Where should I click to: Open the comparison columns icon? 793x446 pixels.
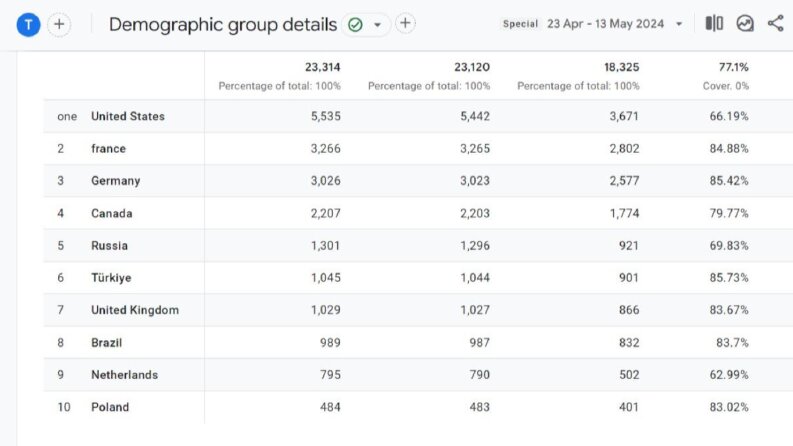[714, 23]
